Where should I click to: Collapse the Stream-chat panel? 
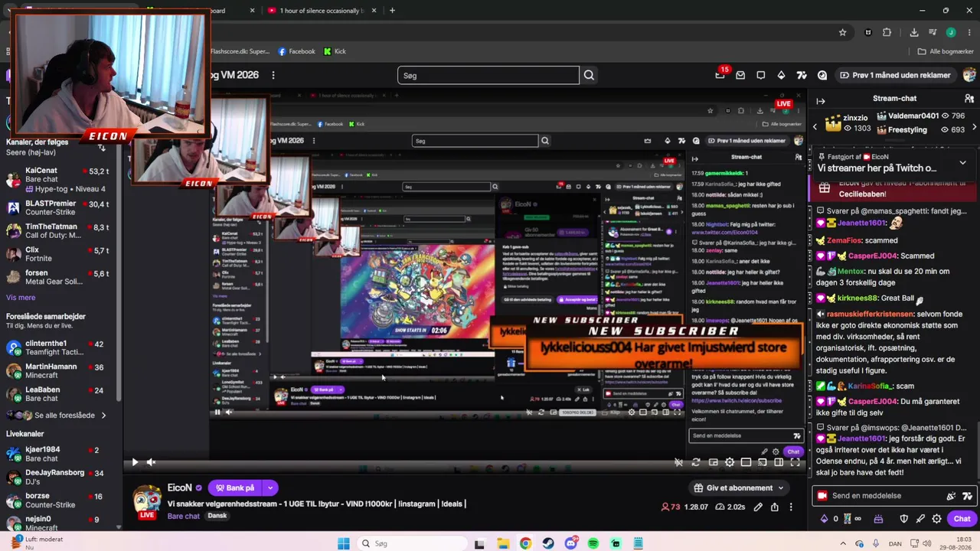tap(821, 101)
